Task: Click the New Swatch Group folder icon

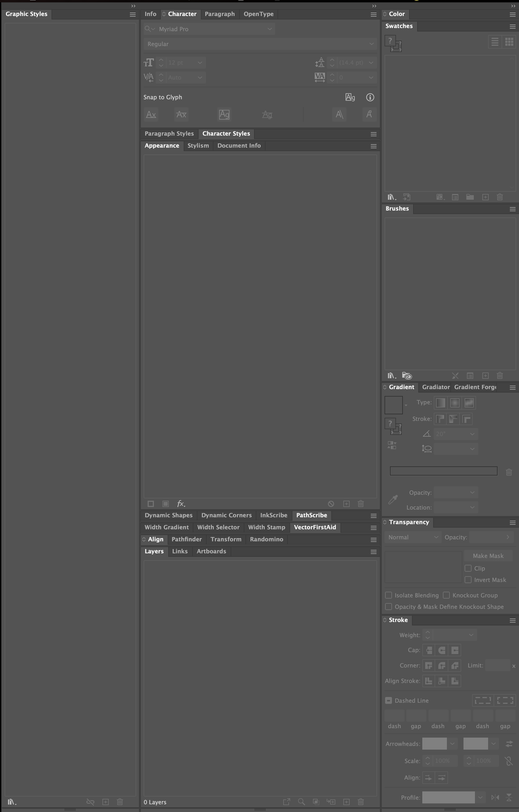Action: (470, 197)
